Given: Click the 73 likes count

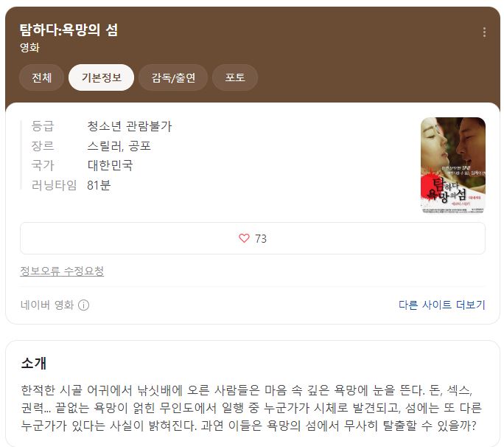Looking at the screenshot, I should pos(261,238).
